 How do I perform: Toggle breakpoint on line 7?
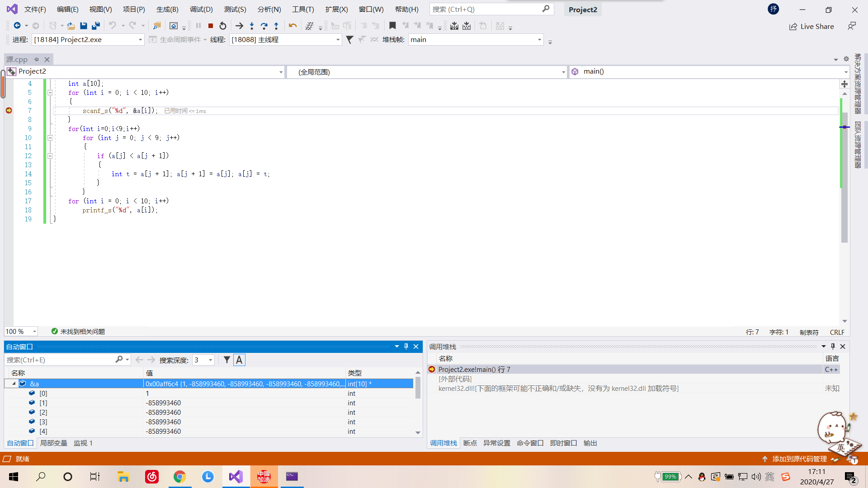click(9, 111)
